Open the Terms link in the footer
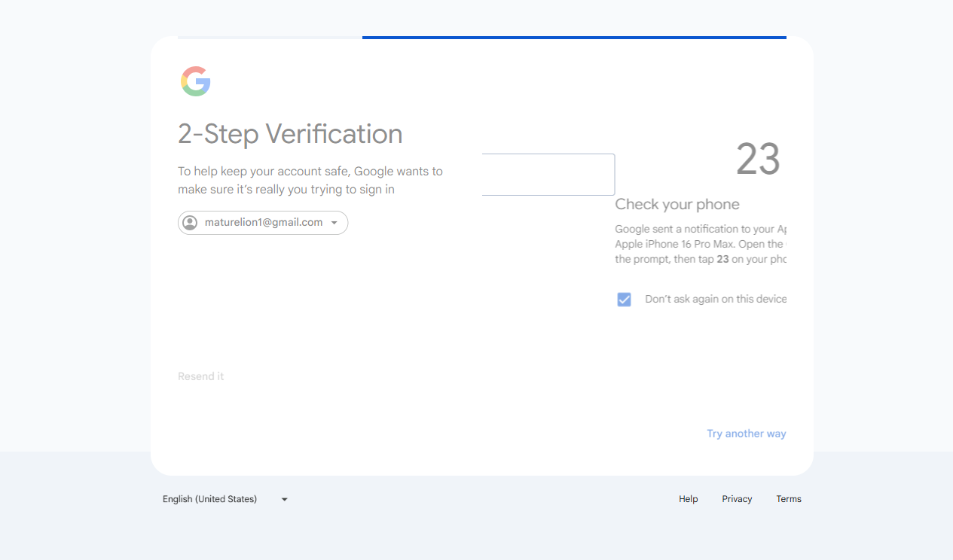Viewport: 953px width, 560px height. point(789,499)
